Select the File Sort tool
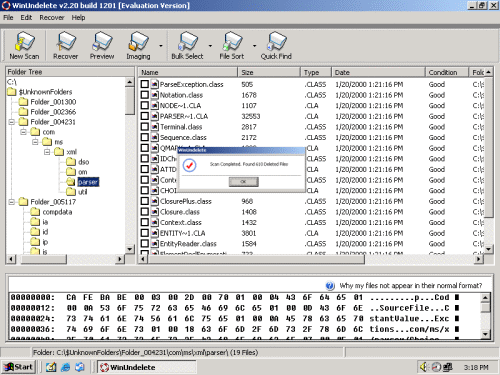Viewport: 500px width, 375px height. (x=232, y=46)
